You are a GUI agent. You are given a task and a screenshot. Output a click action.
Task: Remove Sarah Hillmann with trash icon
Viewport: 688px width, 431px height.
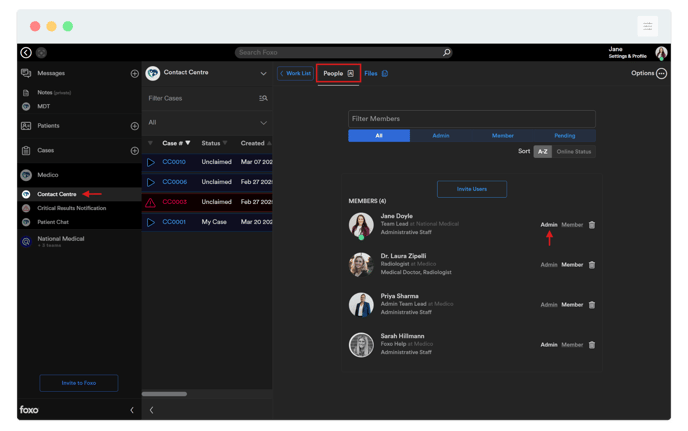(x=592, y=345)
